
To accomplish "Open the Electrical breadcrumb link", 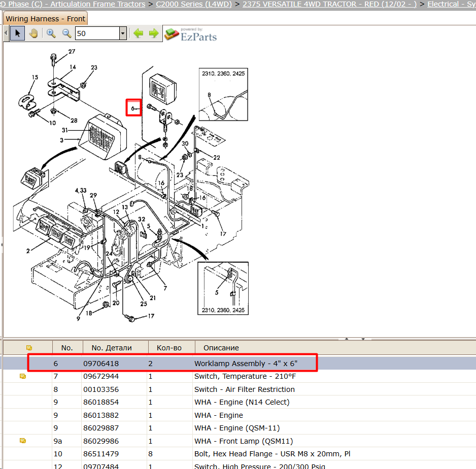I will pos(452,4).
